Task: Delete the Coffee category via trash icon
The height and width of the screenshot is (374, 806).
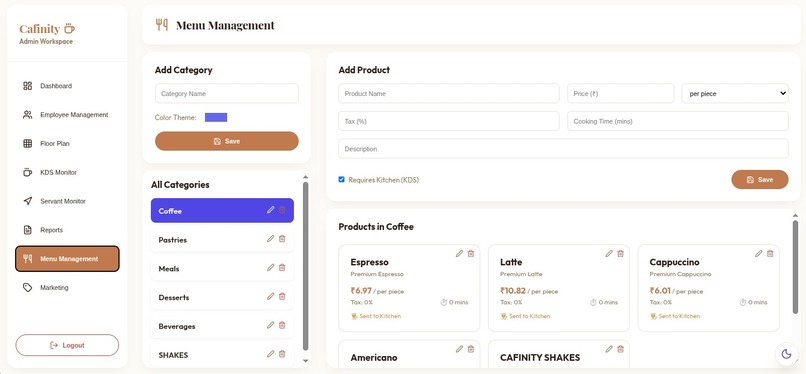Action: [x=282, y=210]
